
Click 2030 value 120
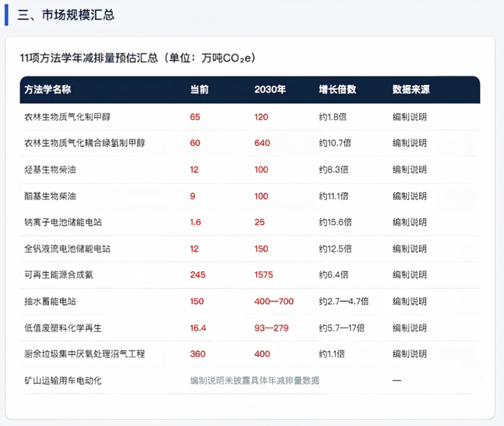click(x=261, y=117)
